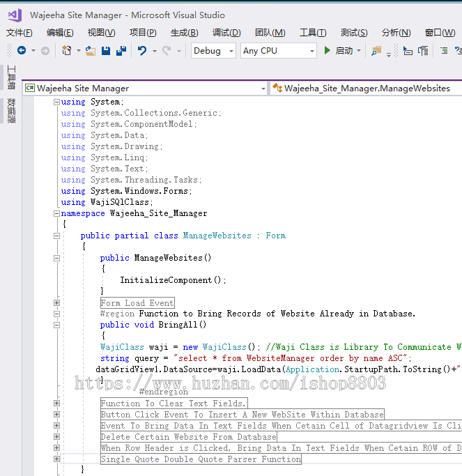The width and height of the screenshot is (462, 476).
Task: Open the 工具箱 side panel tab
Action: [11, 77]
